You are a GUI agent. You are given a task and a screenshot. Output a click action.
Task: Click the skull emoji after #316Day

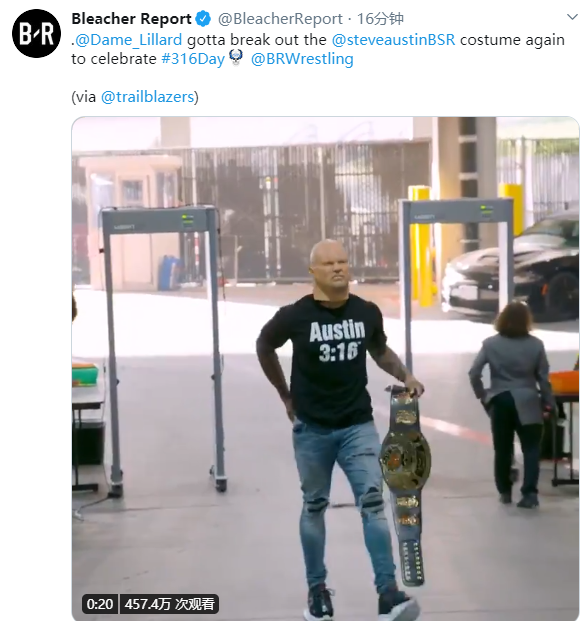coord(236,57)
